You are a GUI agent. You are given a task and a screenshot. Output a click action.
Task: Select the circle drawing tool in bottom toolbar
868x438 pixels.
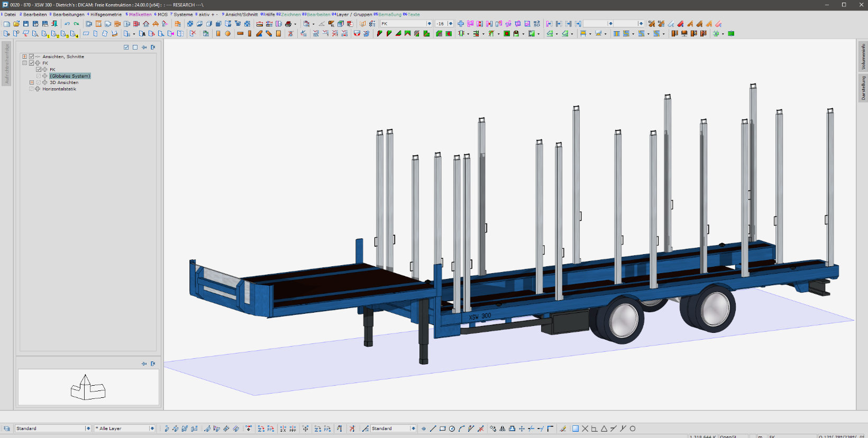[x=452, y=428]
